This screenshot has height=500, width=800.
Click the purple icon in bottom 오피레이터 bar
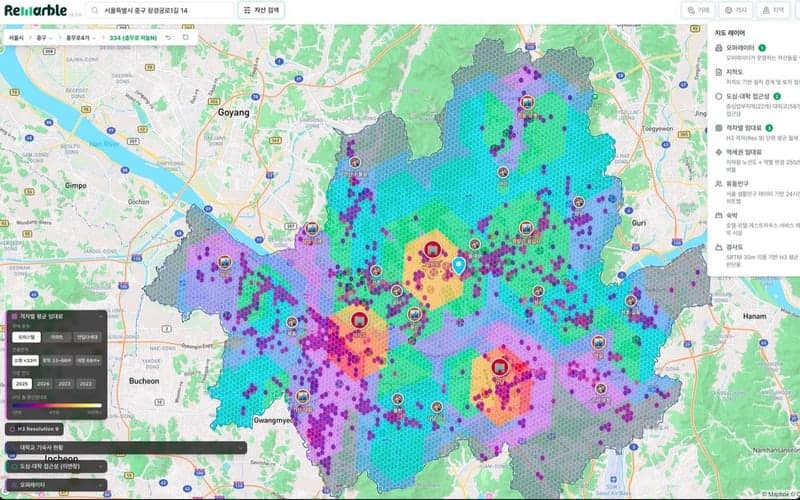pos(13,485)
